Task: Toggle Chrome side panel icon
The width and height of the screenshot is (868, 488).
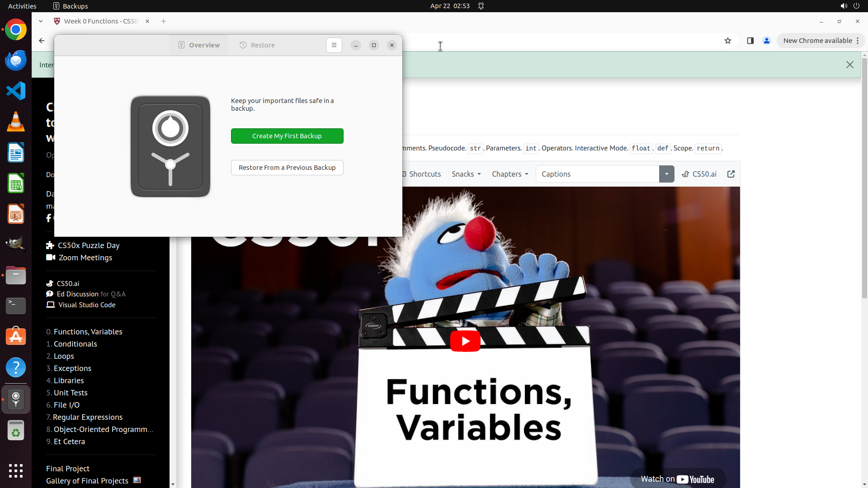Action: point(750,41)
